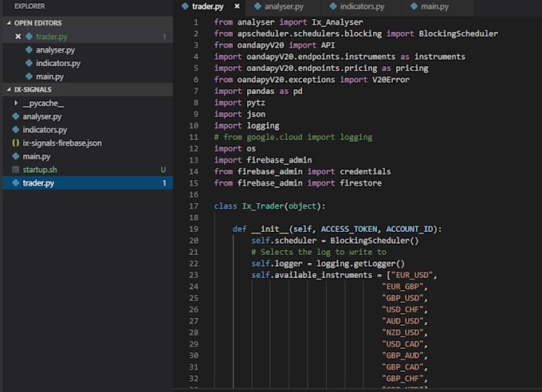Select main.py under Open Editors
Viewport: 542px width, 392px height.
tap(49, 76)
